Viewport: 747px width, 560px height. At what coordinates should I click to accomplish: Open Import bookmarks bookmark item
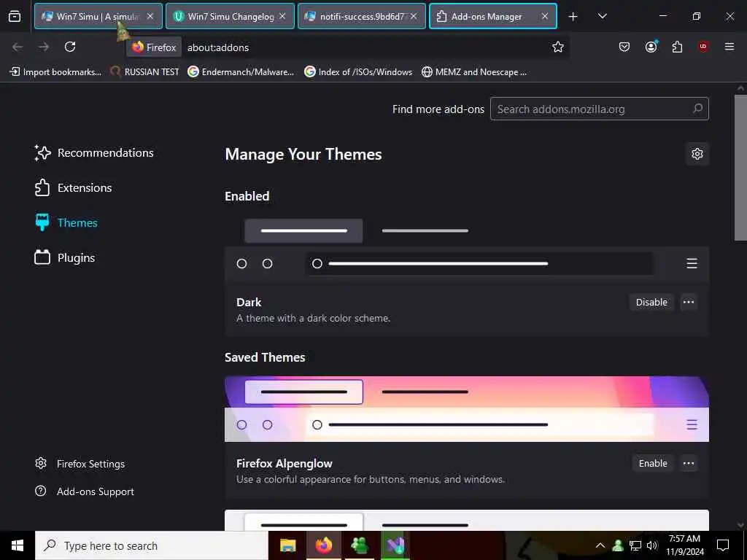[x=55, y=72]
